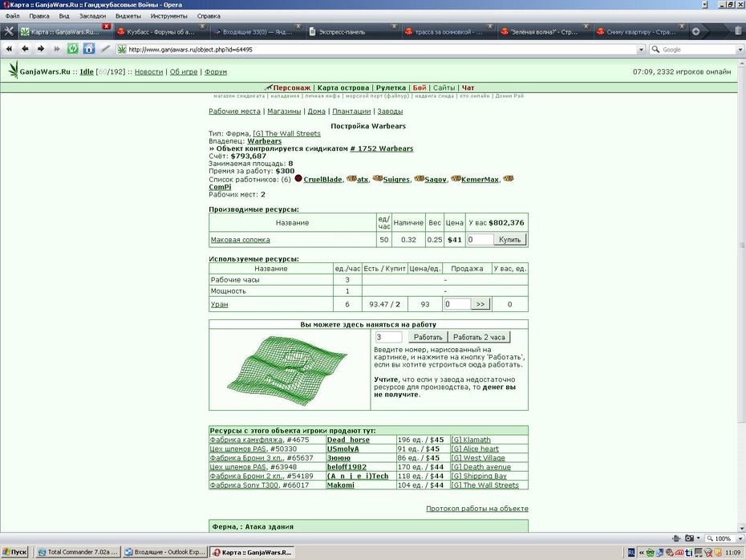Open the Маковая соломка resource link

241,240
